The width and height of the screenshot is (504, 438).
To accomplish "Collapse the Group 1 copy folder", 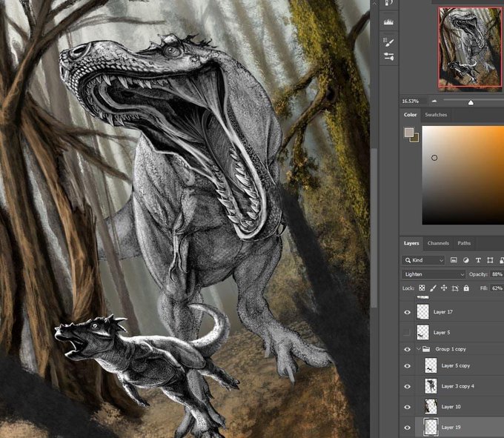I will click(x=419, y=349).
